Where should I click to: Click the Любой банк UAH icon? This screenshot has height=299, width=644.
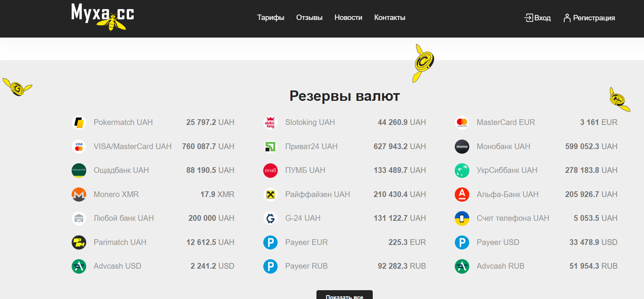click(79, 219)
